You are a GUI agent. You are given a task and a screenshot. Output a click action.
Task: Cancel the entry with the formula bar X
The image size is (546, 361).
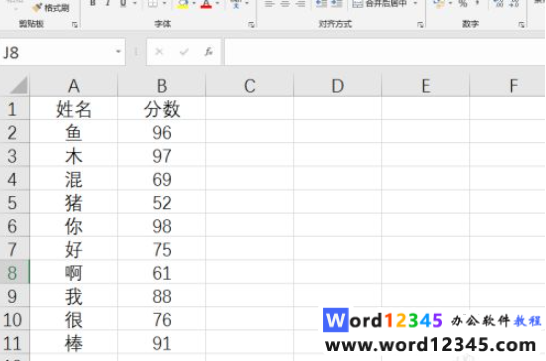(x=159, y=52)
